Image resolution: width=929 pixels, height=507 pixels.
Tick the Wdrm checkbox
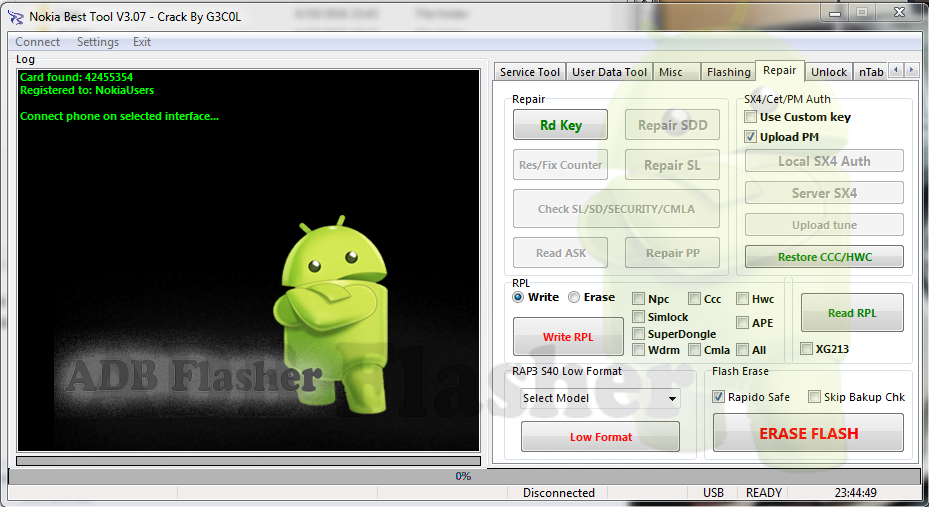coord(639,350)
